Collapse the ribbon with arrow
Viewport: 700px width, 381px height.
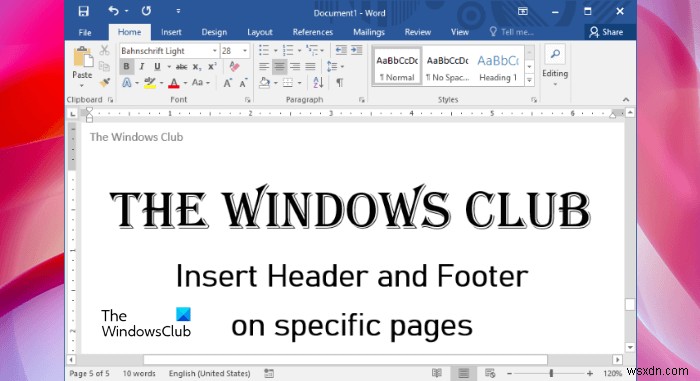[x=626, y=100]
